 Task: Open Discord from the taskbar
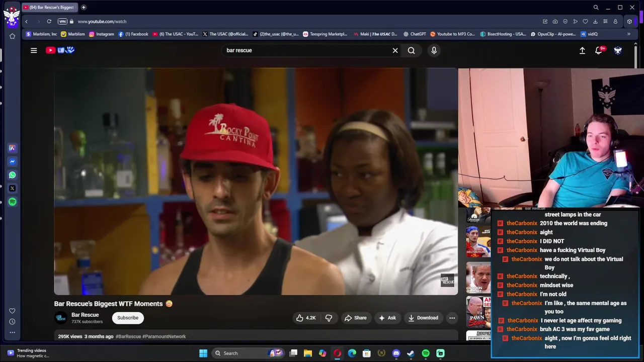396,353
